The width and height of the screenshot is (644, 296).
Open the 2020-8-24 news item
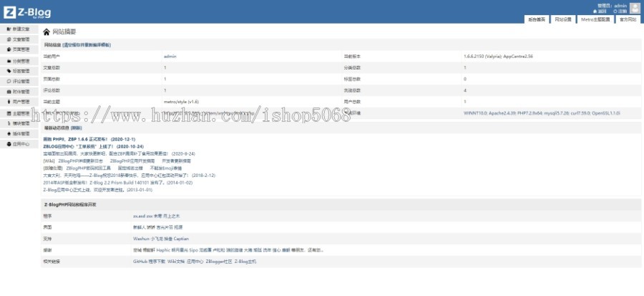119,153
